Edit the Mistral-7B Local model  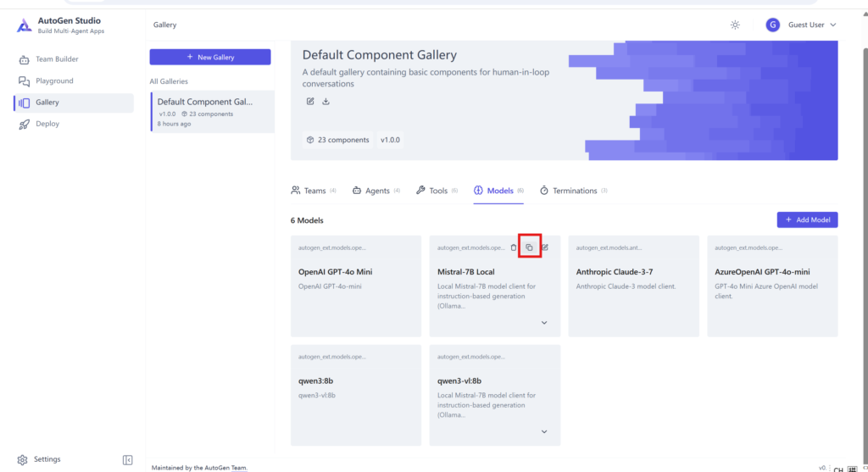(545, 247)
